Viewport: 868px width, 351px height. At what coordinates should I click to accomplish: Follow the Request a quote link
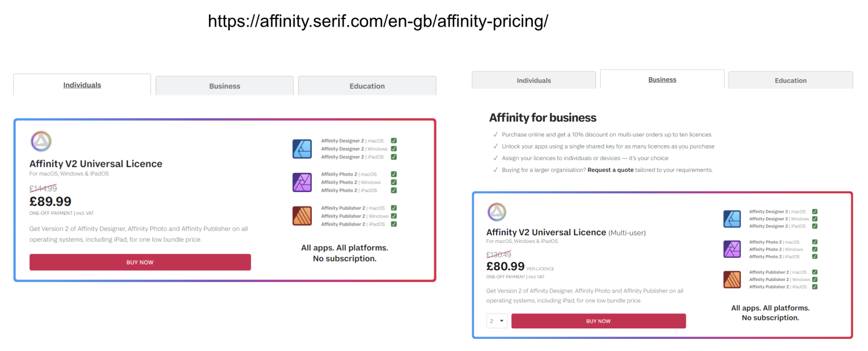(x=610, y=170)
